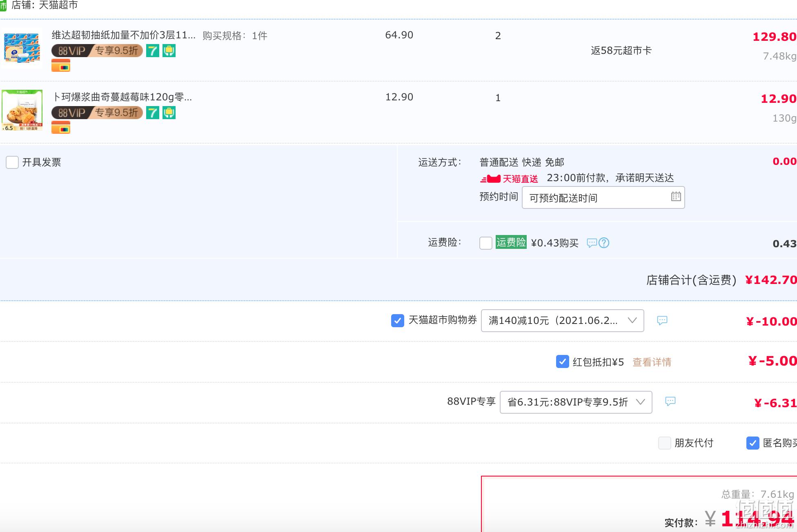
Task: Click the comment icon beside the 88VIP discount dropdown
Action: 670,401
